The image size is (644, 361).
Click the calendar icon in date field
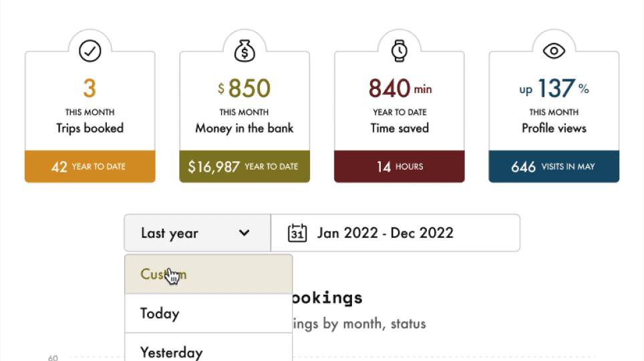pyautogui.click(x=297, y=233)
